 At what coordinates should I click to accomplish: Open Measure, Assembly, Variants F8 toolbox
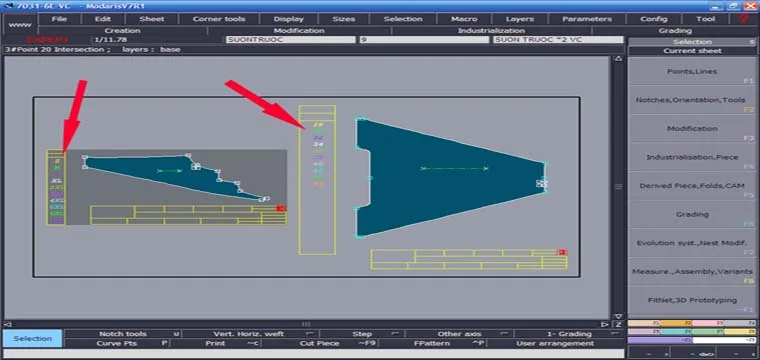(692, 271)
